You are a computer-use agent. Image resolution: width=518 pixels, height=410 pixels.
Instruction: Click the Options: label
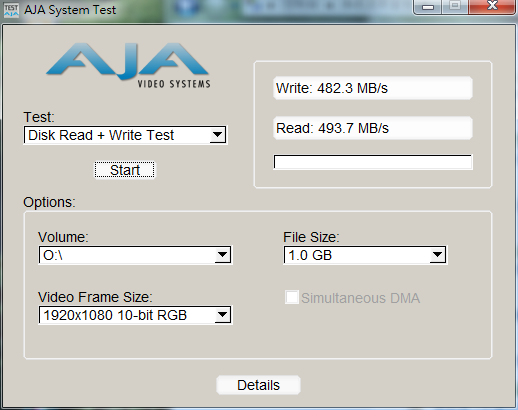[x=49, y=202]
